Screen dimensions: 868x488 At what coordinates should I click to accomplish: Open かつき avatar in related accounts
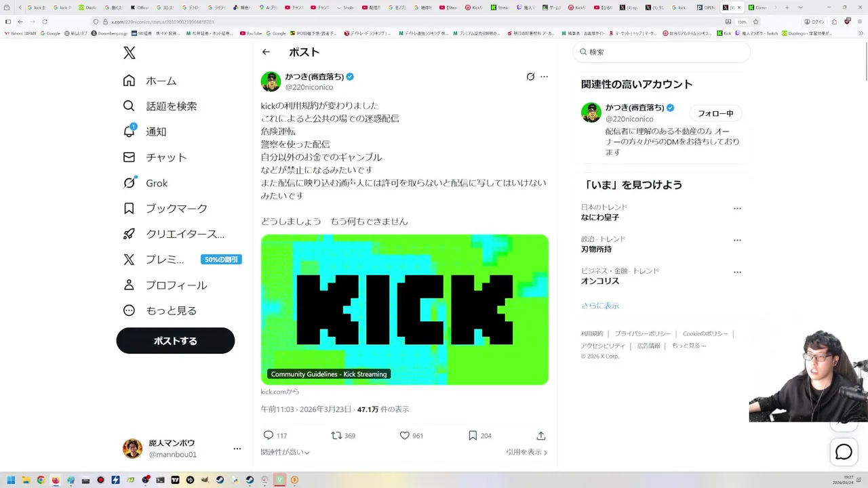pyautogui.click(x=591, y=113)
